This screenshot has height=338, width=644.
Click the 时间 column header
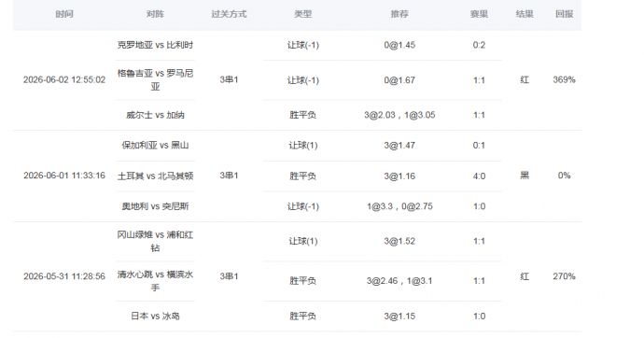click(64, 14)
